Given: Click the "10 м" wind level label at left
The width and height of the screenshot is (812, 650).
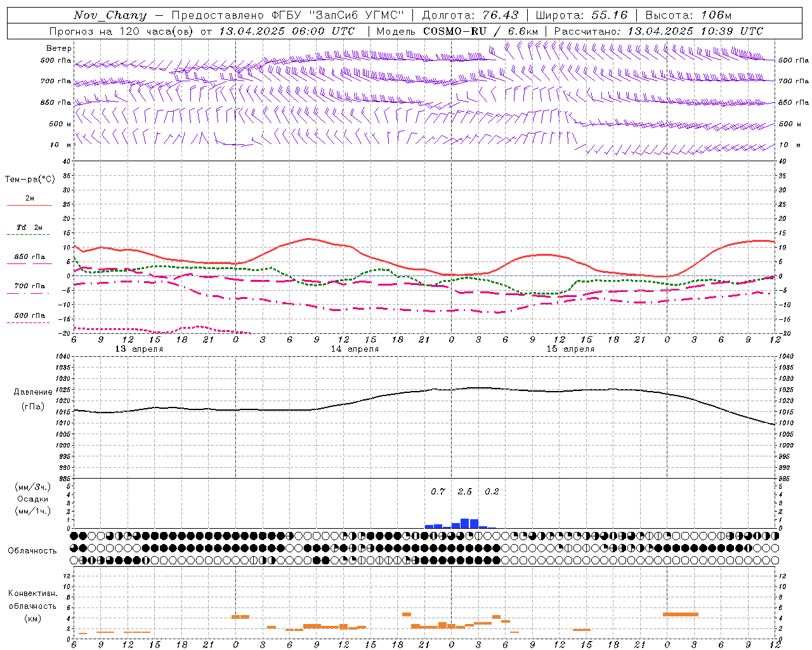Looking at the screenshot, I should [61, 145].
